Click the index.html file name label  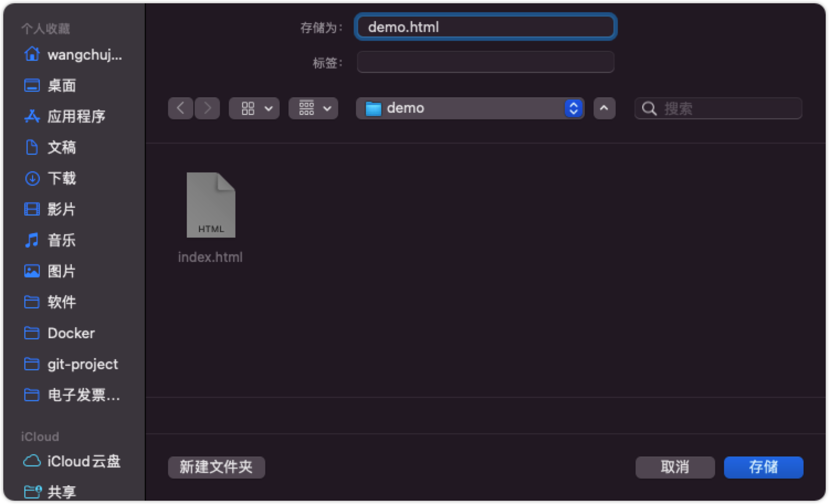click(x=211, y=257)
